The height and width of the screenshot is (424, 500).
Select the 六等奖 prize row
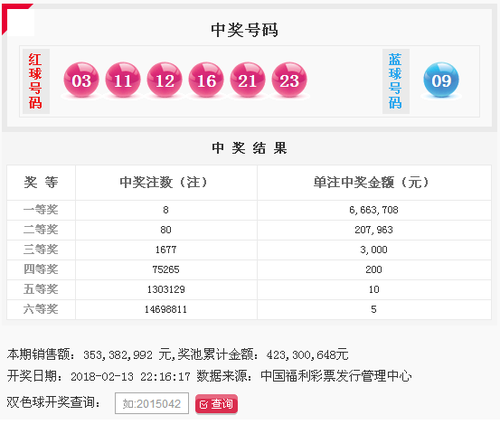(249, 309)
